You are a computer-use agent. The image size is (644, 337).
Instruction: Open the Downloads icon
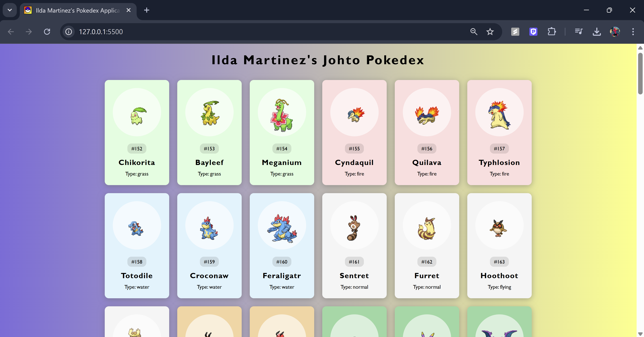pos(597,32)
